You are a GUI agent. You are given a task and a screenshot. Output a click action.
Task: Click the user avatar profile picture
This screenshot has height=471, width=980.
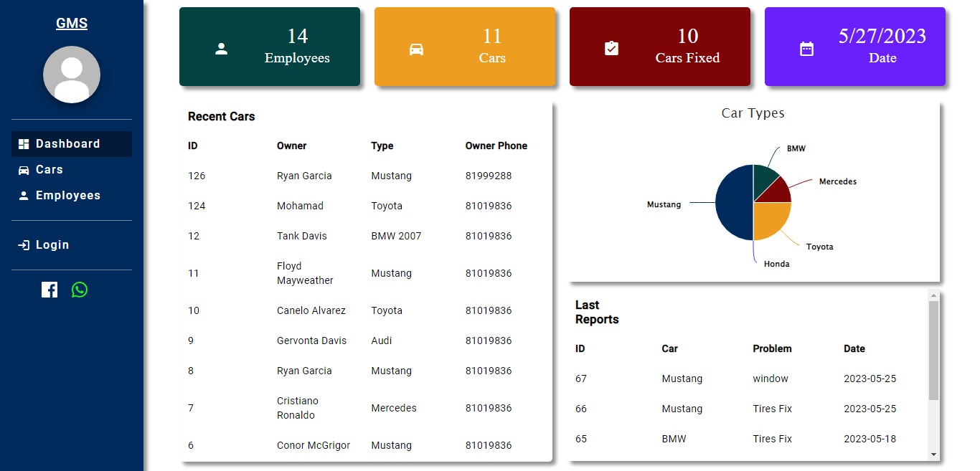(72, 75)
